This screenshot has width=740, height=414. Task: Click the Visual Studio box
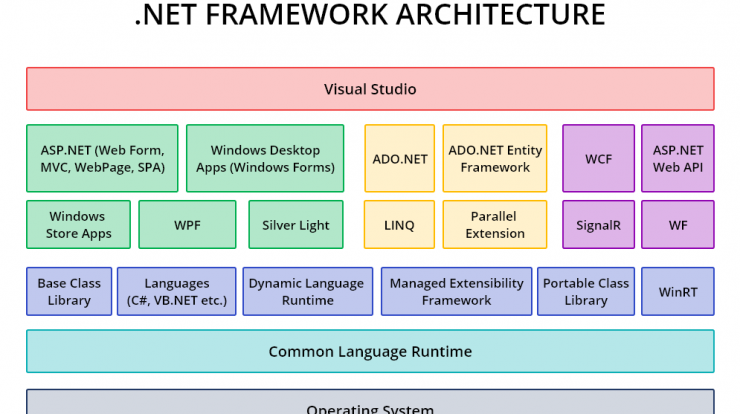coord(370,89)
